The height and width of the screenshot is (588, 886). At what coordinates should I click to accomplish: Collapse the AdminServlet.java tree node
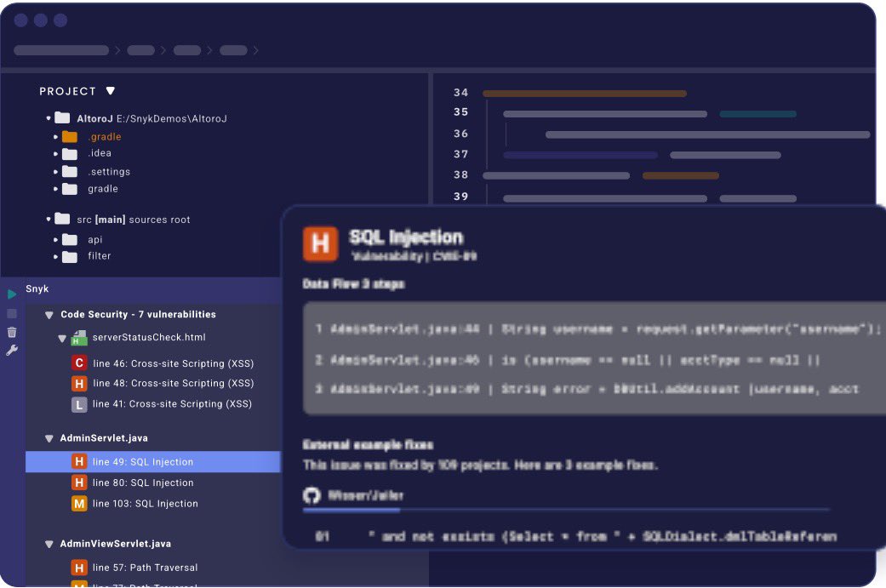click(x=49, y=439)
